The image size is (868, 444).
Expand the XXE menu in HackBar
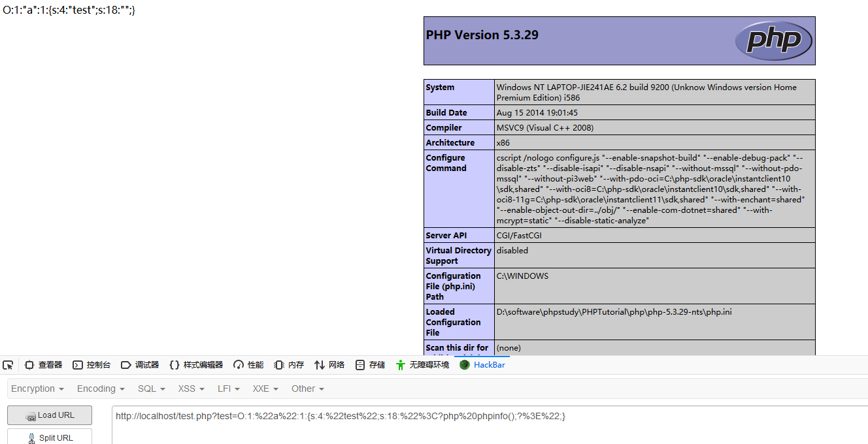(264, 388)
